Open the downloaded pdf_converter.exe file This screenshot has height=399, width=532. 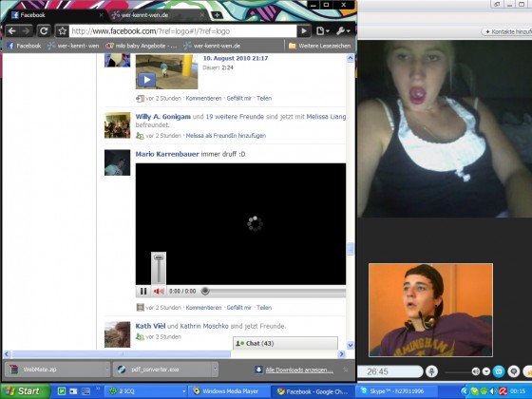162,370
